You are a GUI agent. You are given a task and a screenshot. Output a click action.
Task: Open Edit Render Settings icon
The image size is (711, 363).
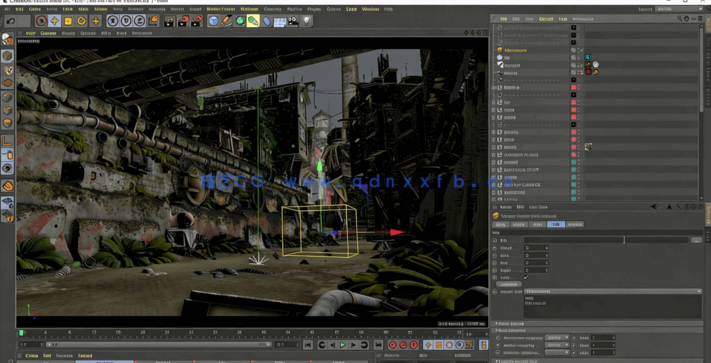click(x=197, y=21)
